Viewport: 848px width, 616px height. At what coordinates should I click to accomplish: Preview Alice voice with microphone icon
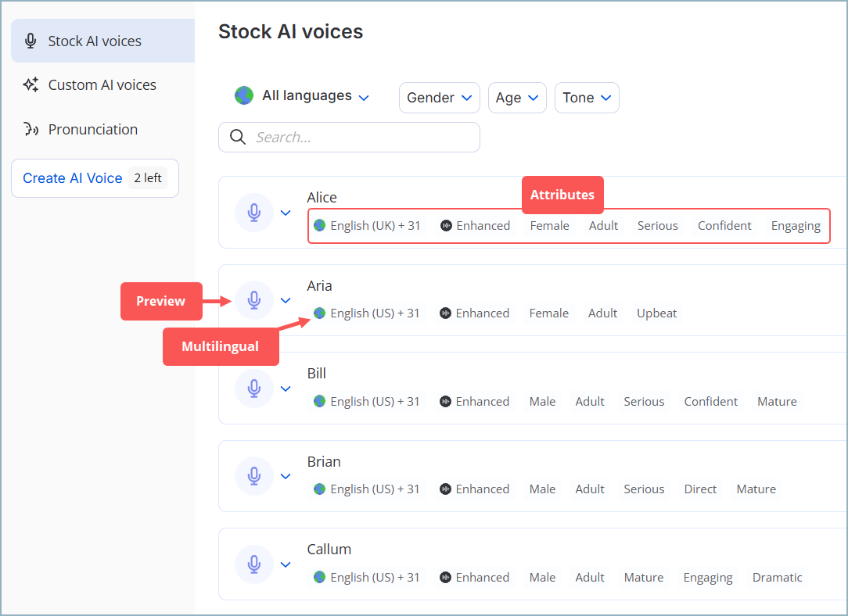click(x=254, y=213)
